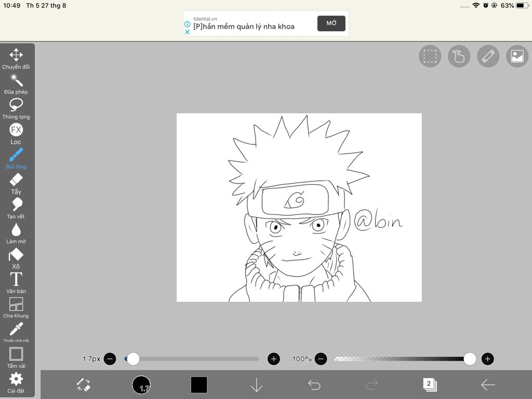Viewport: 532px width, 399px height.
Task: Tap the Wi-Fi status icon
Action: tap(476, 5)
